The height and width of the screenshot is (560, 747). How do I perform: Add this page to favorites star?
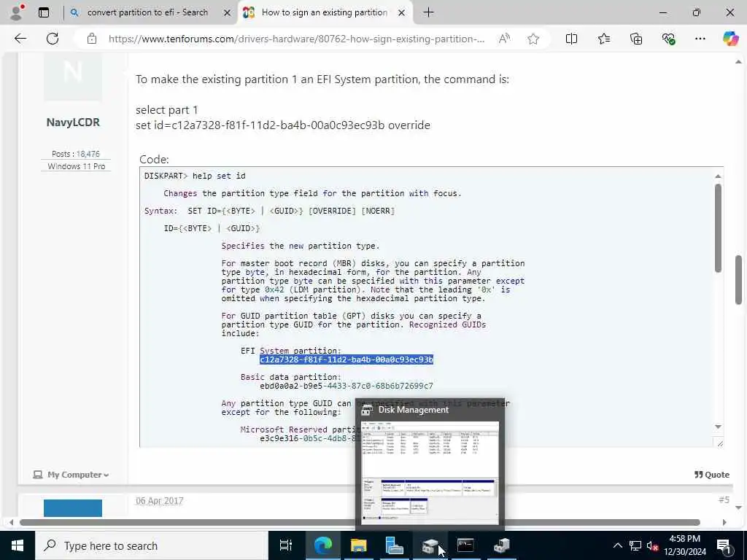point(533,39)
